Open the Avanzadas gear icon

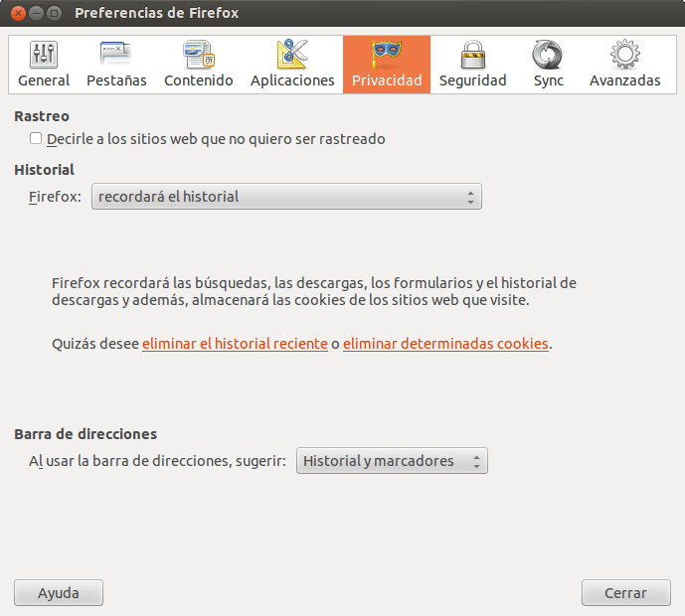pyautogui.click(x=624, y=54)
